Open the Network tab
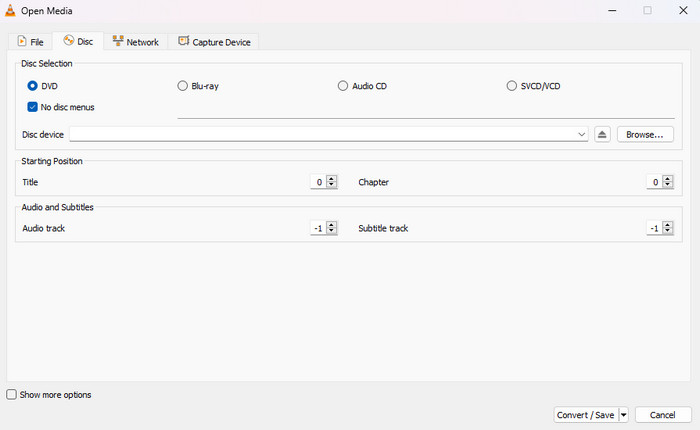This screenshot has height=430, width=700. pos(136,42)
